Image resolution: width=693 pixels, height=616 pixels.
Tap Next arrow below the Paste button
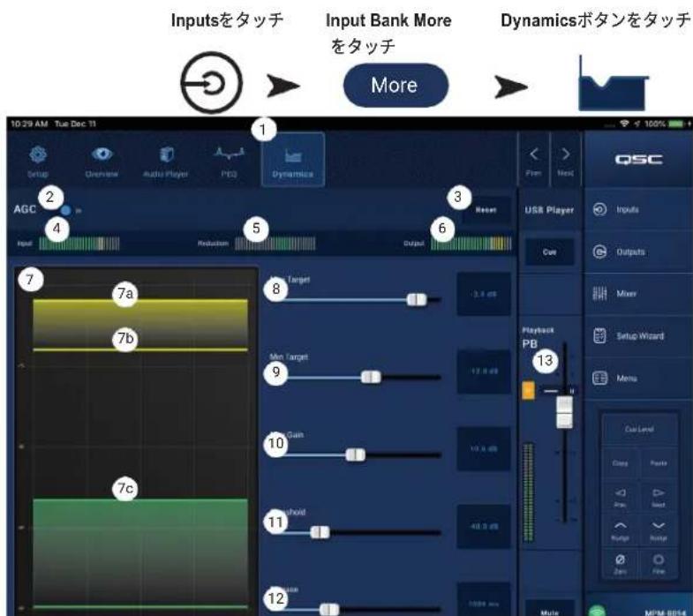point(659,497)
